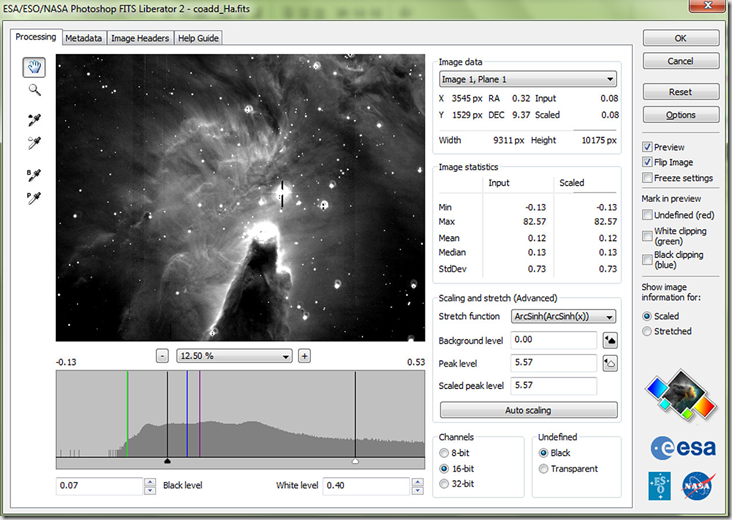Select the Zoom magnifier tool
732x520 pixels.
click(x=34, y=90)
